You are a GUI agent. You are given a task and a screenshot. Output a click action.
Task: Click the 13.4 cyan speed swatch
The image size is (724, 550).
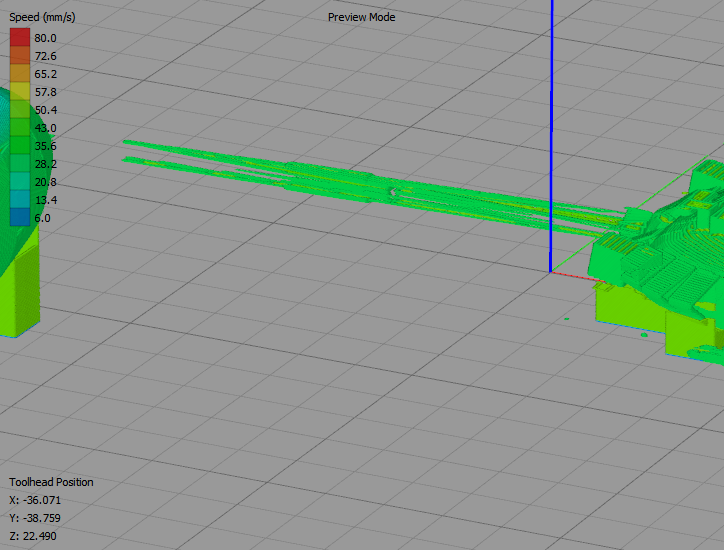click(x=20, y=199)
